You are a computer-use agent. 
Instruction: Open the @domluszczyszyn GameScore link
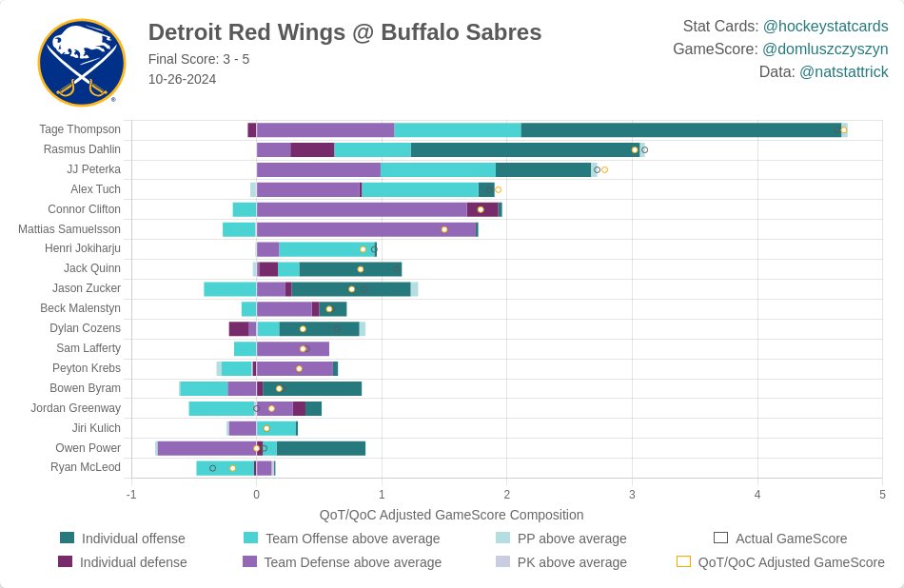tap(825, 49)
